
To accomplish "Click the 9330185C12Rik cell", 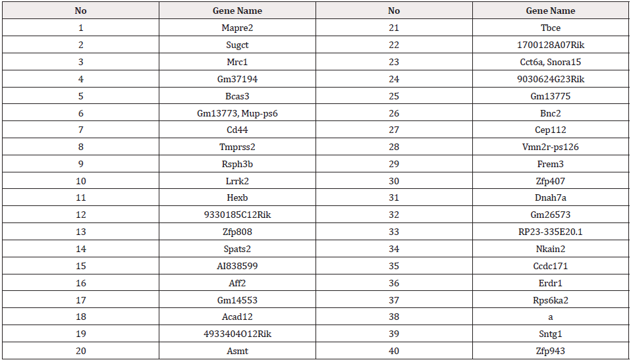I will tap(237, 215).
